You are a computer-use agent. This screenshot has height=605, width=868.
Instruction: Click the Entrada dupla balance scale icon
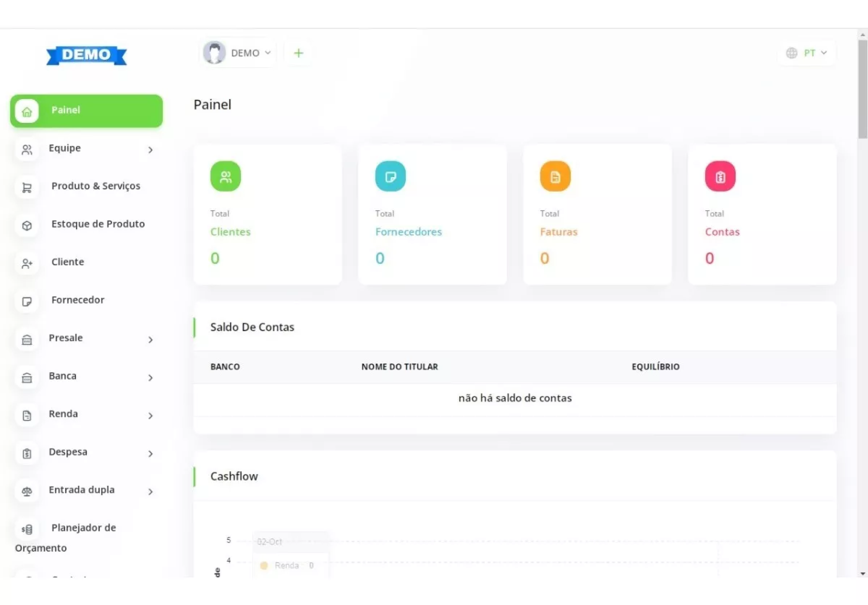coord(27,491)
